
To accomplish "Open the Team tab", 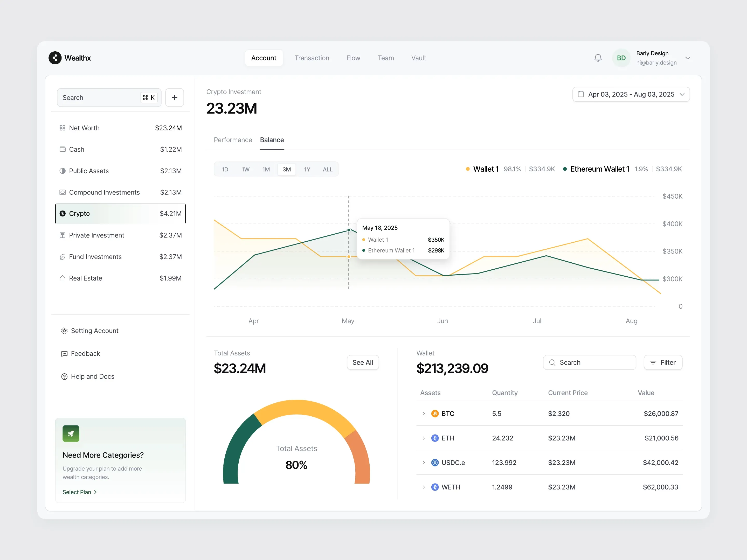I will point(386,58).
